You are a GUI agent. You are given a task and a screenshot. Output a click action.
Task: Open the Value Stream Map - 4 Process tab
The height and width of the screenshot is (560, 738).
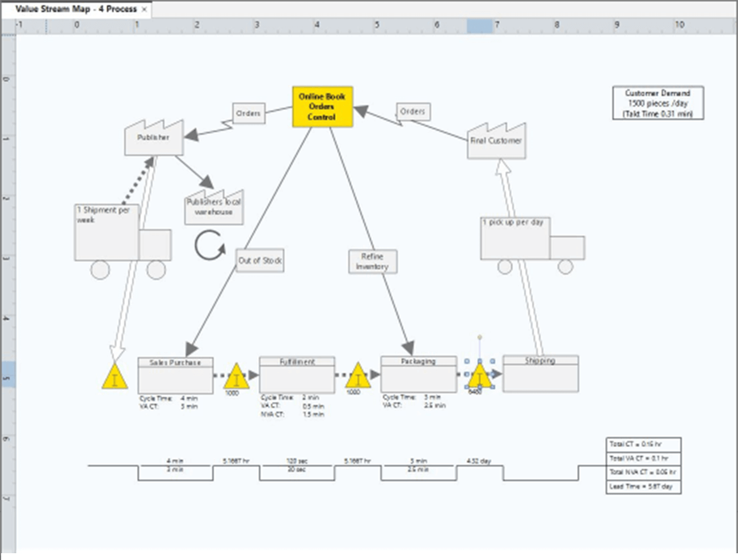coord(76,9)
